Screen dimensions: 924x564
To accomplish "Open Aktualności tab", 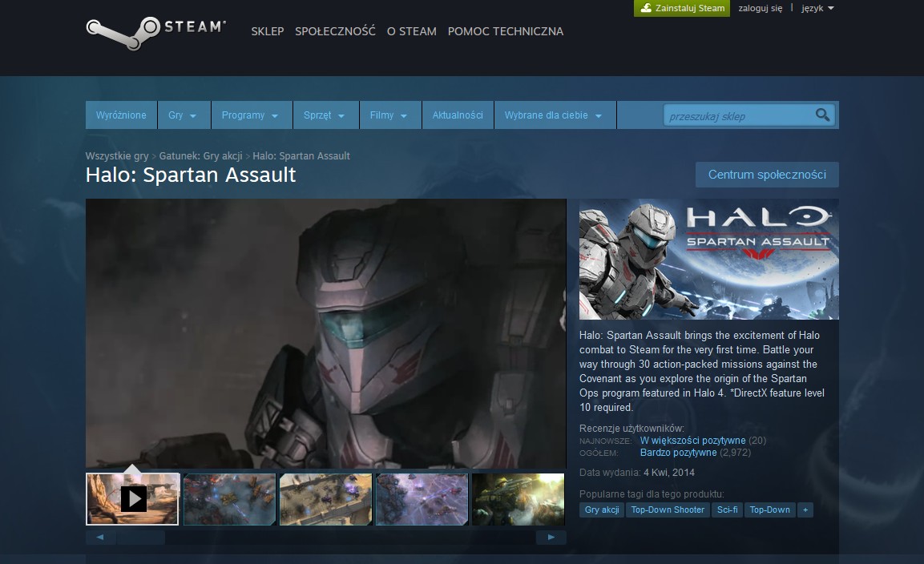I will pyautogui.click(x=458, y=115).
